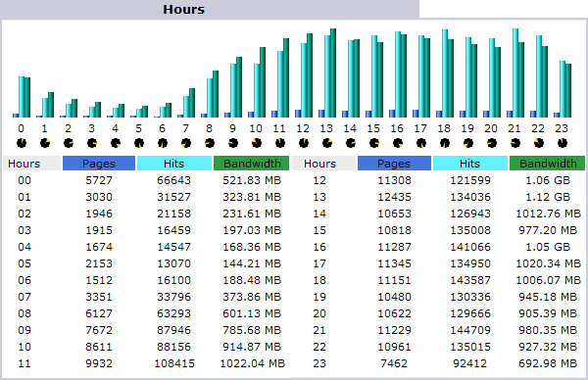Select the pages value 12435
This screenshot has height=380, width=588.
pyautogui.click(x=395, y=197)
